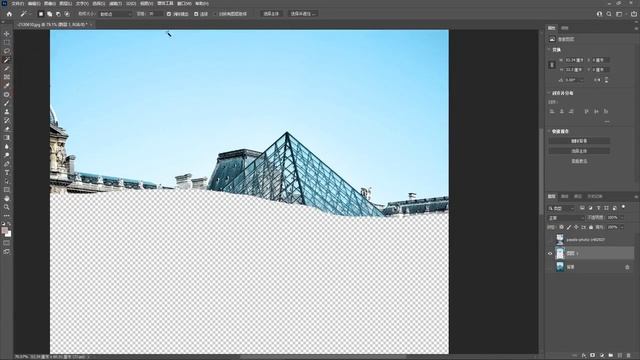Select the History Brush tool
Screen dimensions: 640x360
point(7,120)
